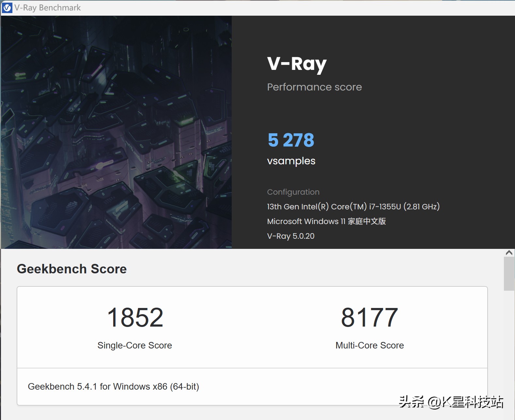Select the V-Ray score value 5 278
This screenshot has height=420, width=515.
coord(291,140)
